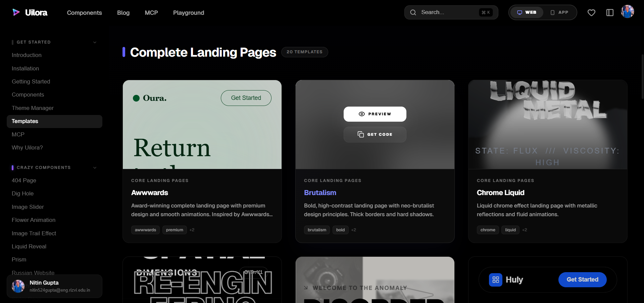Viewport: 644px width, 303px height.
Task: Collapse the Get Started section
Action: tap(95, 42)
